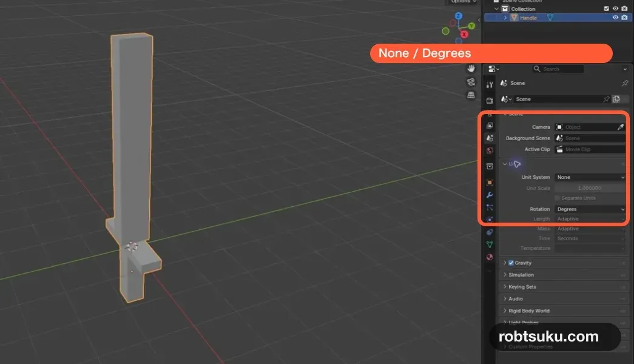Click the Active Clip Movie Clip field
This screenshot has width=634, height=364.
(590, 149)
